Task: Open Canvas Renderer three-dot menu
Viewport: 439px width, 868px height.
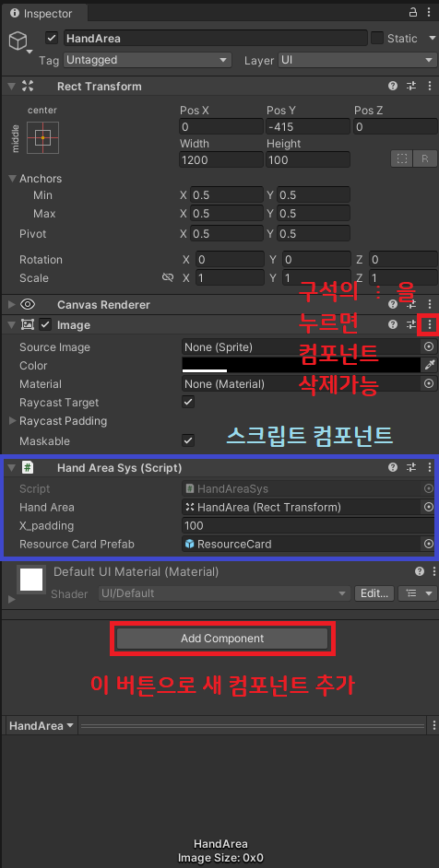Action: [429, 304]
